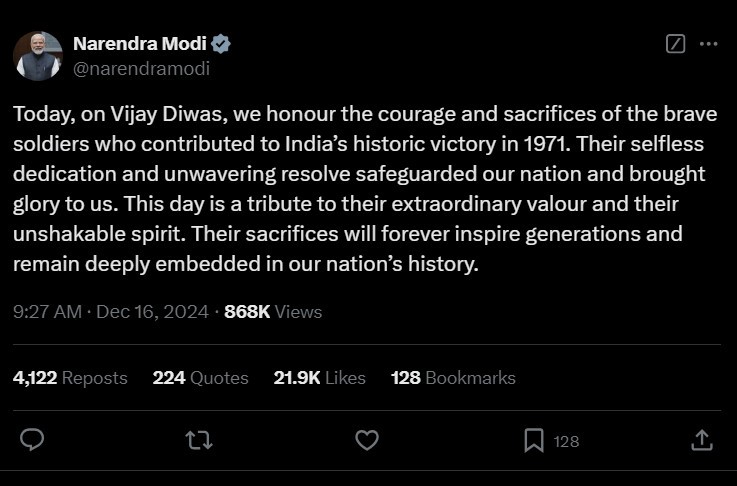Click the share upload-arrow icon
This screenshot has width=737, height=486.
click(x=702, y=440)
